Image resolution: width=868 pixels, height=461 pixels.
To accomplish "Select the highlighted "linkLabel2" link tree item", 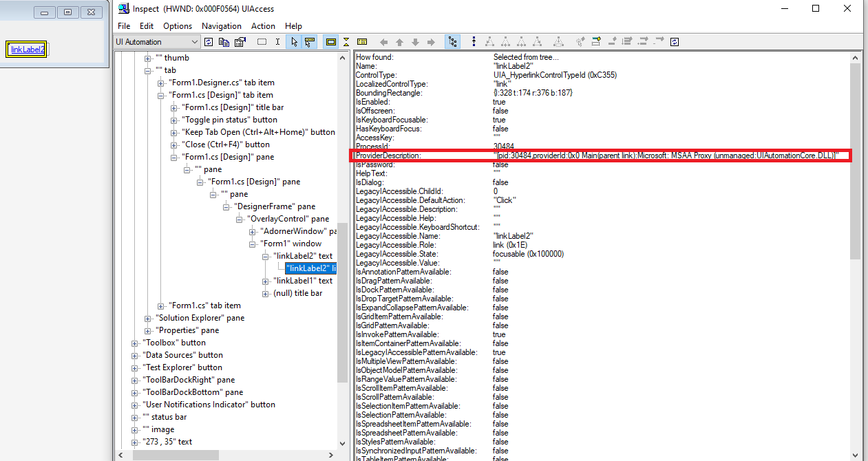I will [x=311, y=268].
